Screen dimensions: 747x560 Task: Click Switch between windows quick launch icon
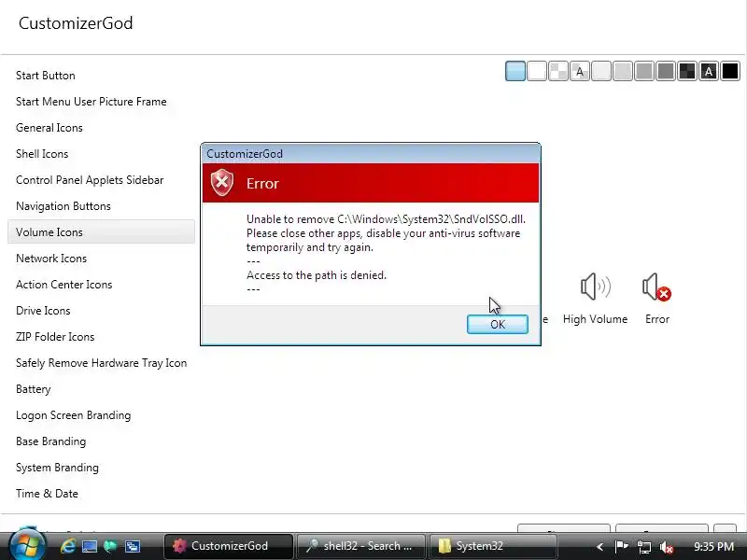click(x=132, y=546)
